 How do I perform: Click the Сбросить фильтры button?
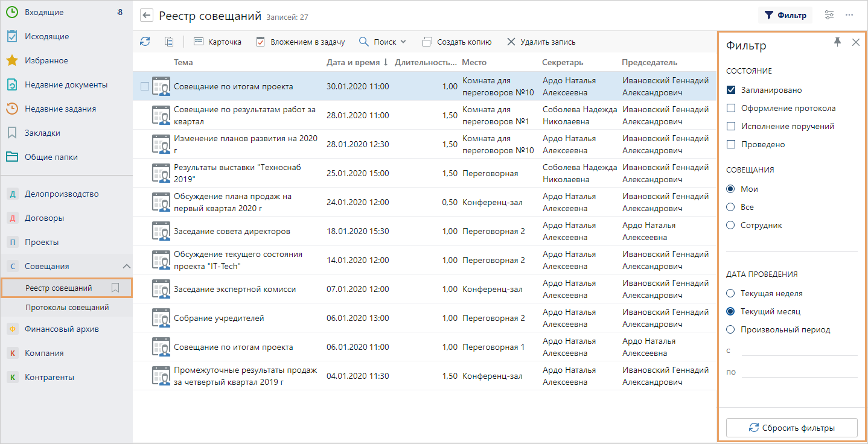click(x=791, y=428)
